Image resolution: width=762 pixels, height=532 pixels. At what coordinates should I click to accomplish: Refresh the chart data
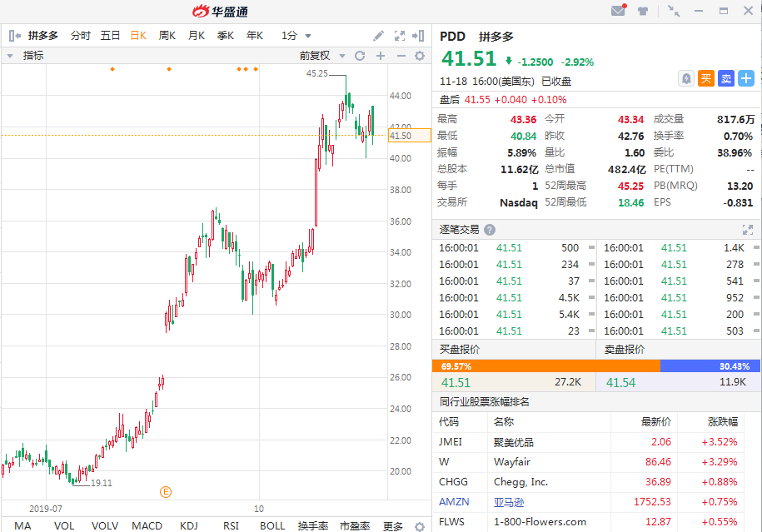360,56
